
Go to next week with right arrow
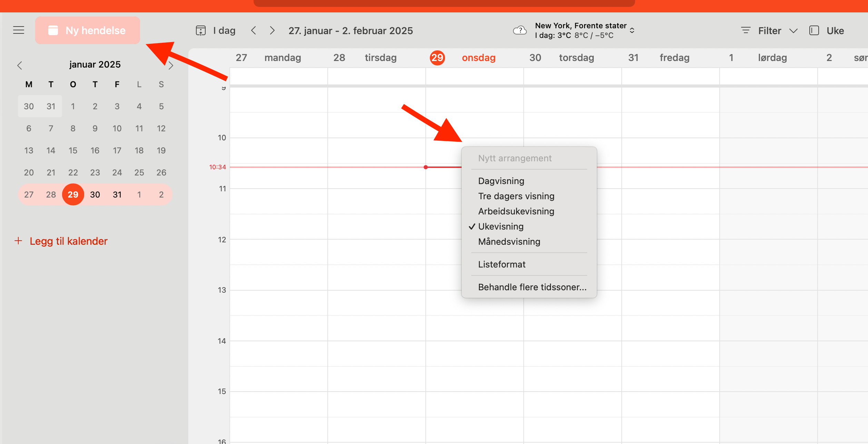[x=272, y=31]
